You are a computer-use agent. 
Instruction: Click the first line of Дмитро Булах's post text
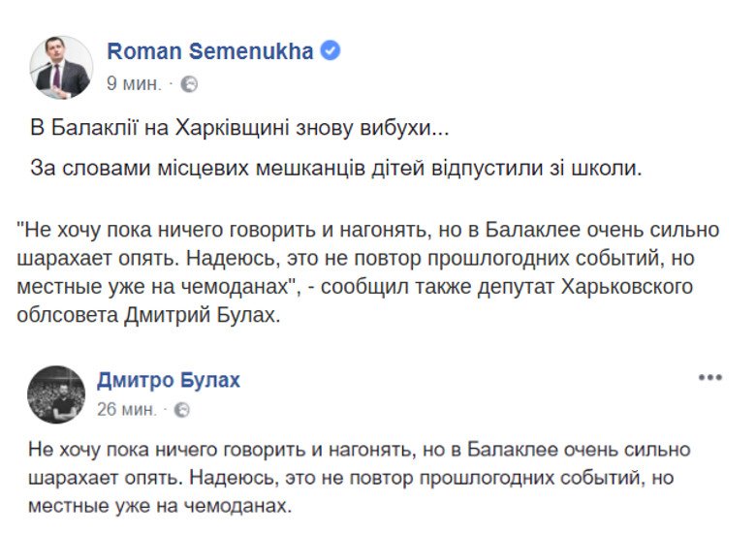[360, 450]
